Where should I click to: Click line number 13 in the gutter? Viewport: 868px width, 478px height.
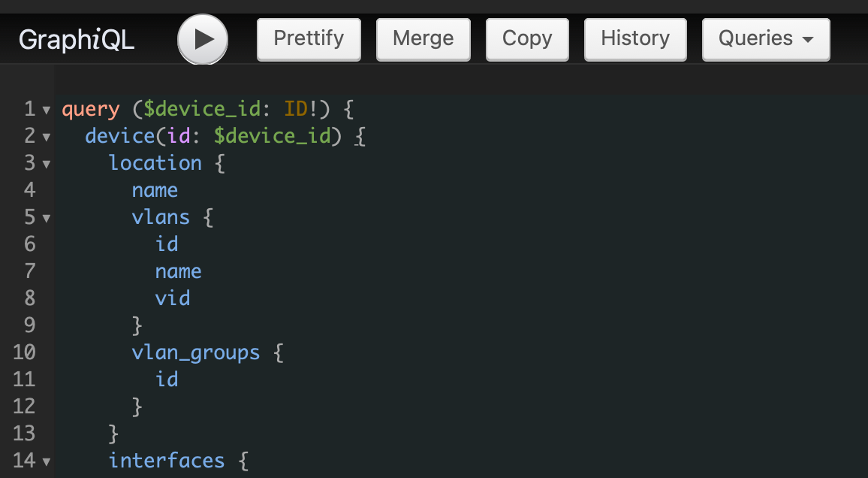(x=24, y=434)
